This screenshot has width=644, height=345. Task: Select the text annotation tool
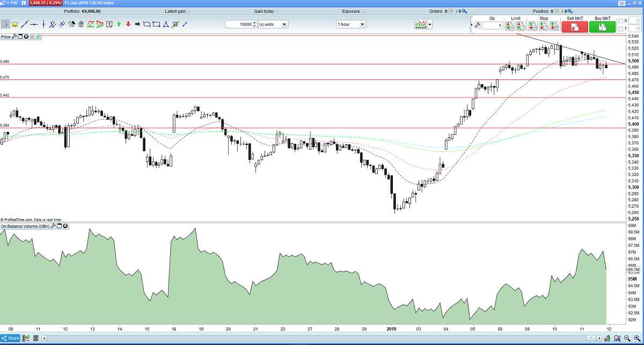click(x=109, y=24)
